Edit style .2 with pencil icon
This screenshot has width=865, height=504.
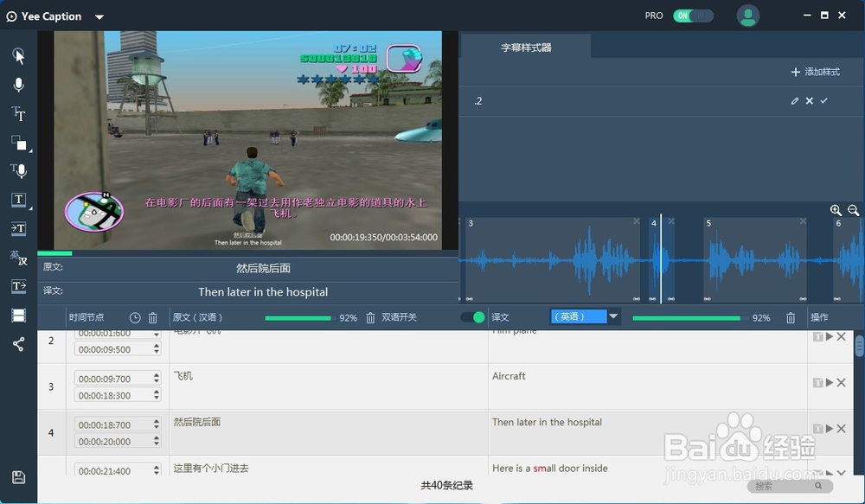794,101
